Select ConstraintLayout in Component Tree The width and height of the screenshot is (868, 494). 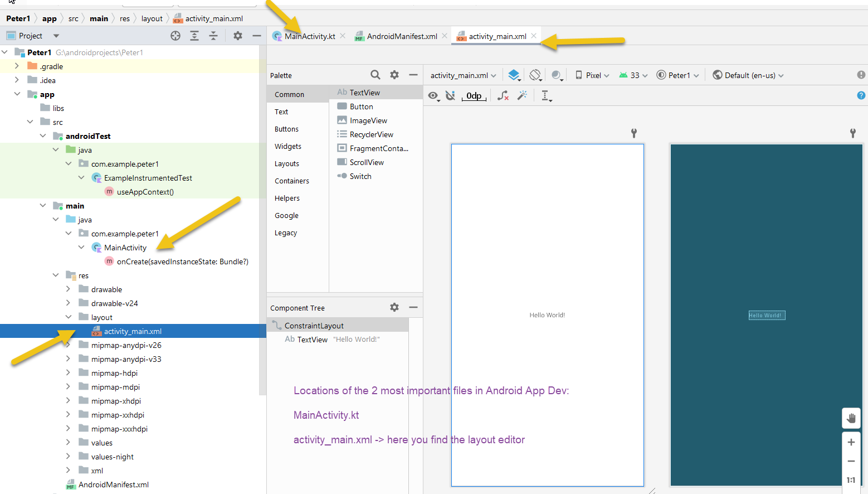[338, 326]
